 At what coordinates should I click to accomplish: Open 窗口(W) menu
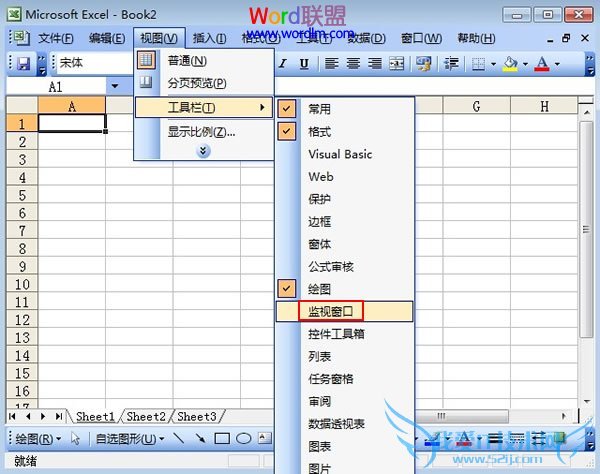(421, 38)
